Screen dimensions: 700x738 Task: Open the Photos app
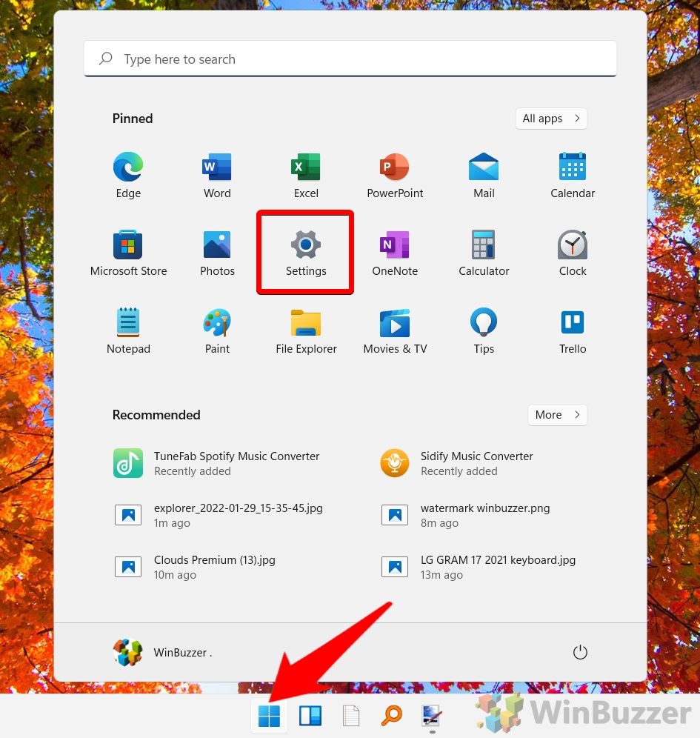coord(217,253)
